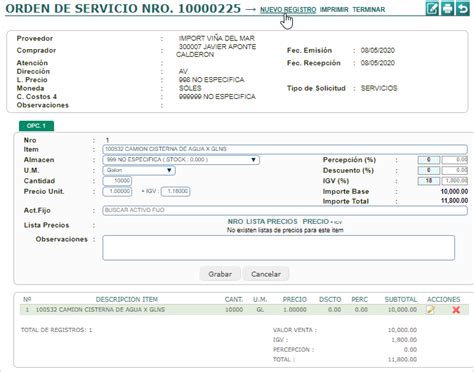Image resolution: width=474 pixels, height=372 pixels.
Task: Click the 11,800.00 TOTAL value at bottom
Action: pos(402,359)
